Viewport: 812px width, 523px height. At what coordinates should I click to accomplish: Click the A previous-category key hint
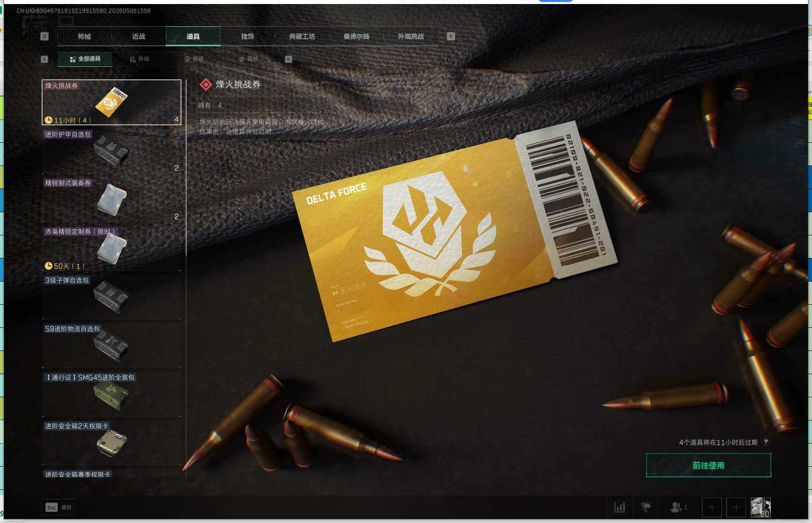click(x=44, y=59)
